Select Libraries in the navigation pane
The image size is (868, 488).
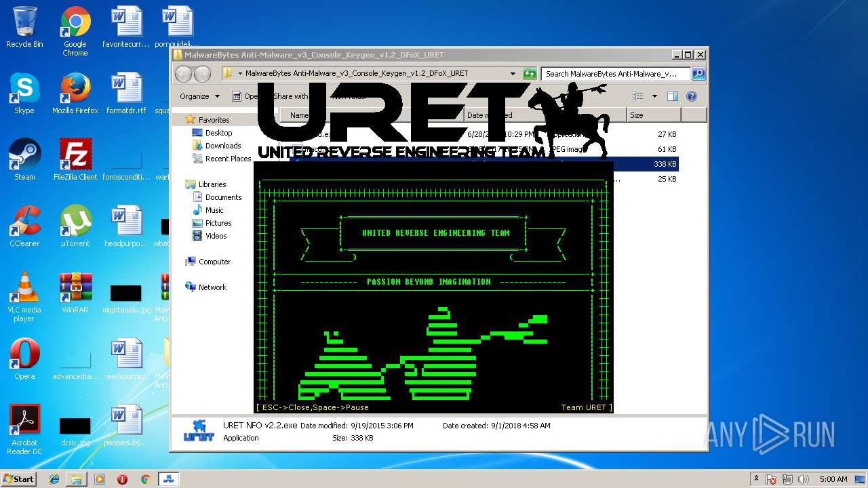(x=212, y=184)
